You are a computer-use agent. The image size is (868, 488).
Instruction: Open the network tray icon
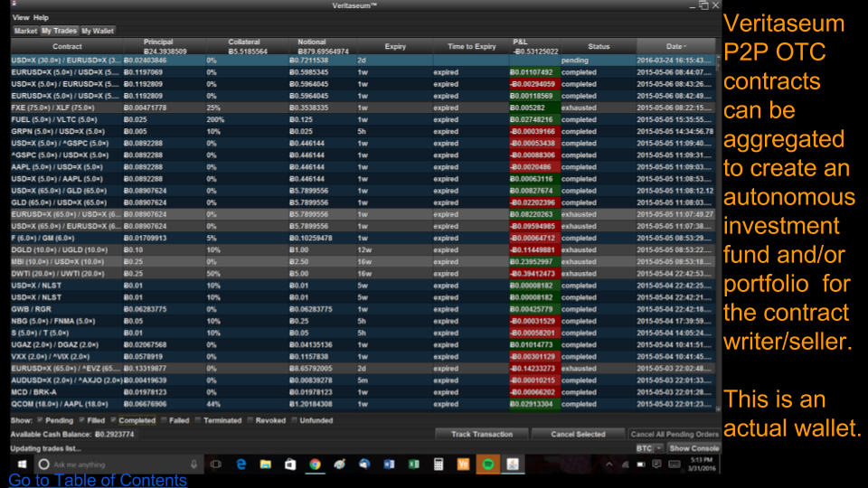(625, 465)
